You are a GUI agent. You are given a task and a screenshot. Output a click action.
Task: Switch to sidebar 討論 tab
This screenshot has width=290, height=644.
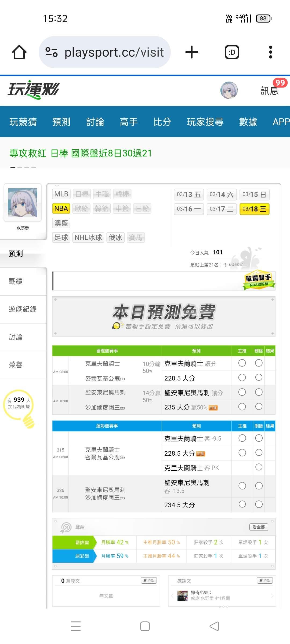click(23, 337)
